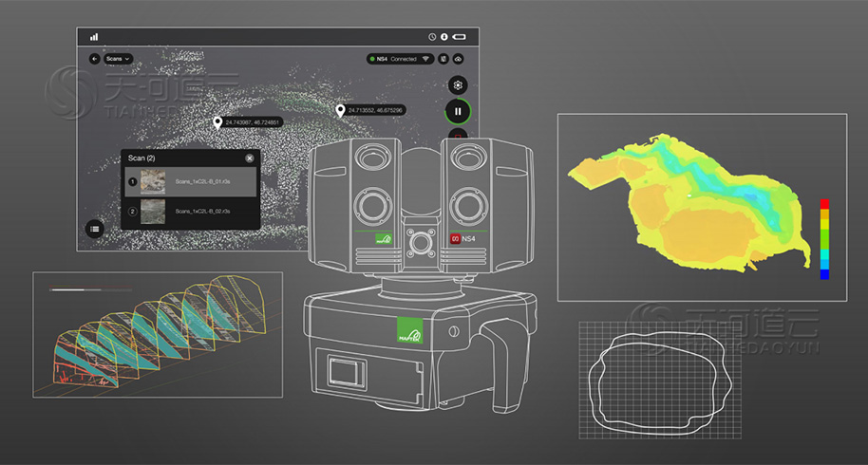Open the download indicator in top bar
868x465 pixels.
[x=443, y=37]
